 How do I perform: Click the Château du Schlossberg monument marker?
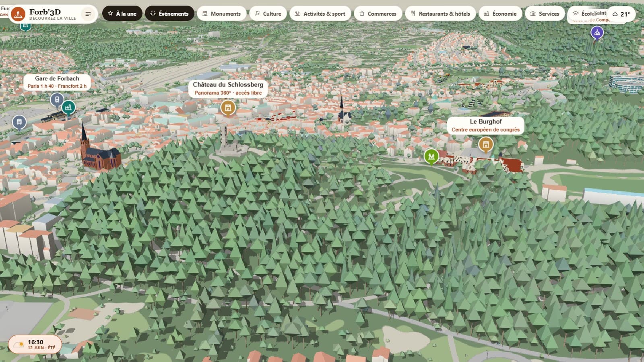pos(228,107)
